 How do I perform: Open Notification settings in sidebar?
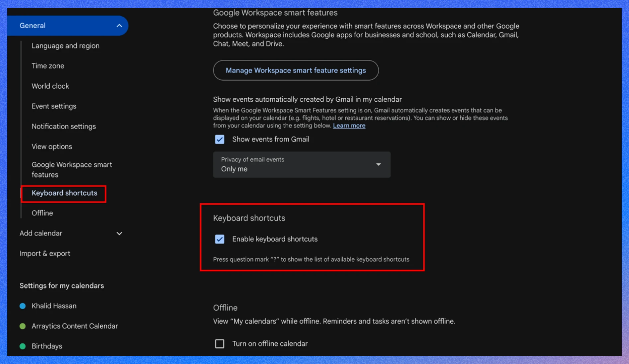[63, 126]
